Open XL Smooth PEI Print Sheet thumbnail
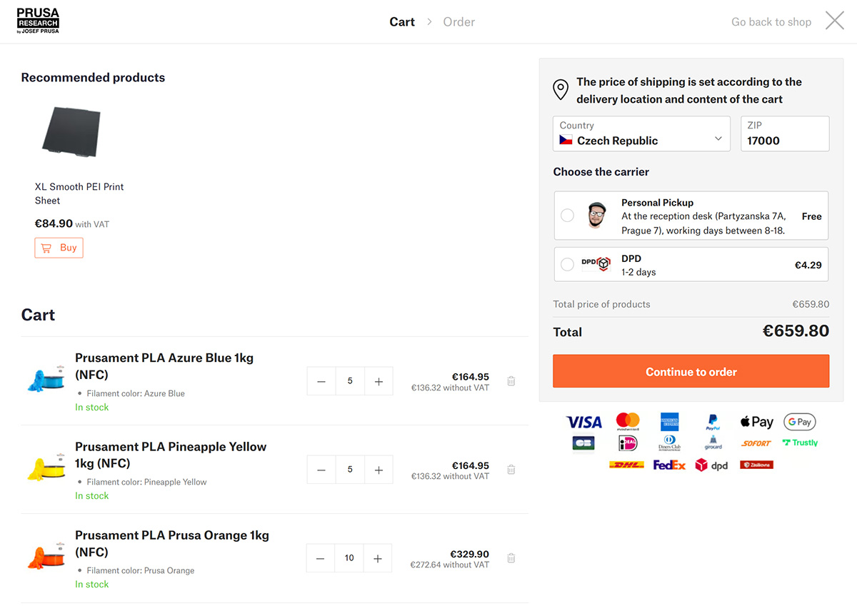The width and height of the screenshot is (857, 616). (x=71, y=131)
